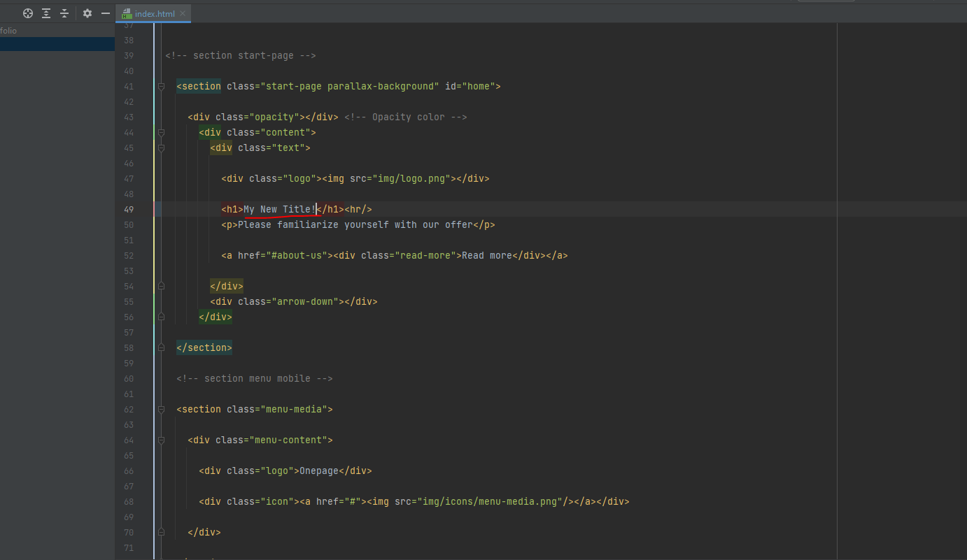
Task: Click the Collapse All icon in project panel
Action: tap(64, 13)
